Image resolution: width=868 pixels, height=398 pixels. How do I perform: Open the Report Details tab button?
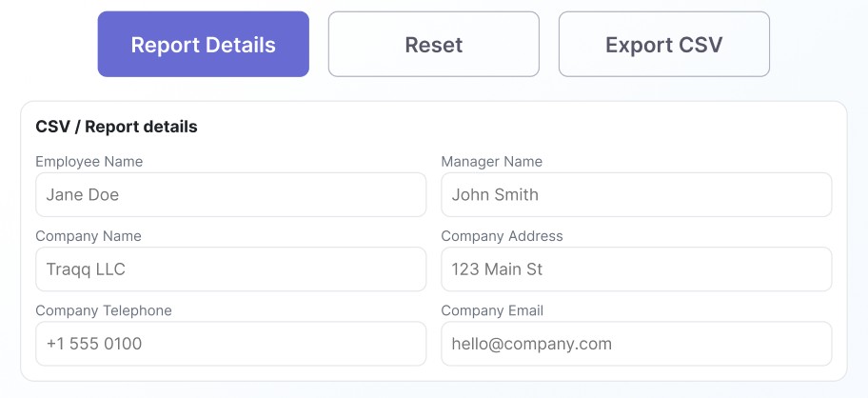pyautogui.click(x=203, y=45)
